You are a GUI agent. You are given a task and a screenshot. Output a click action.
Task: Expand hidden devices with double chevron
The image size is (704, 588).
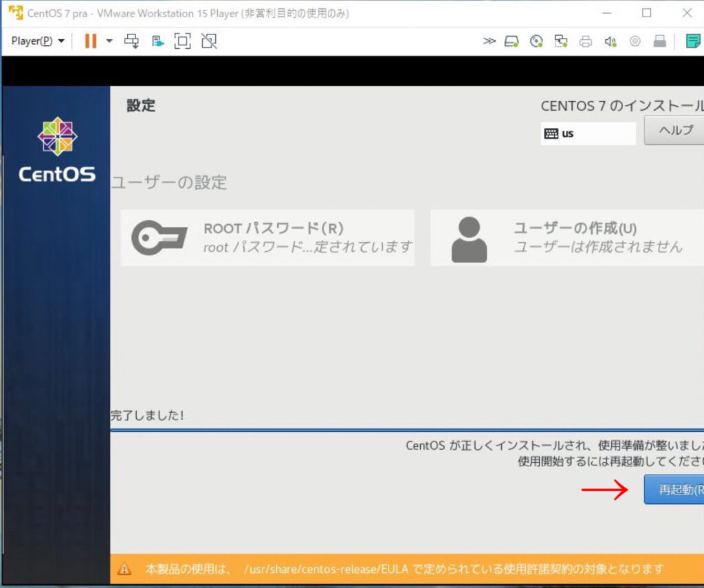tap(489, 41)
